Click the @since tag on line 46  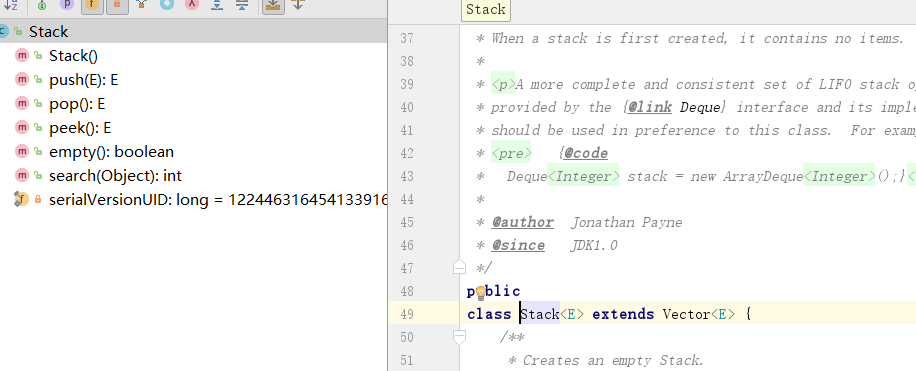(x=518, y=245)
